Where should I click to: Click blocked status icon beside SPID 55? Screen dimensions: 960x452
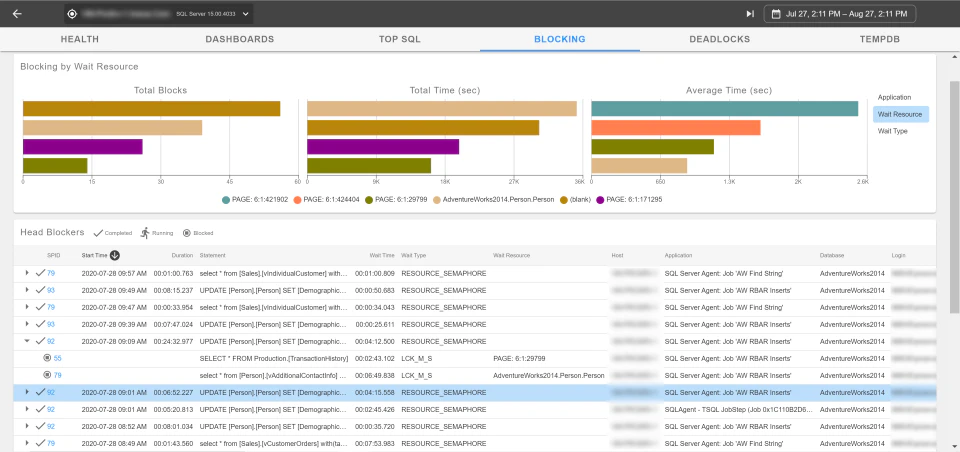coord(47,358)
